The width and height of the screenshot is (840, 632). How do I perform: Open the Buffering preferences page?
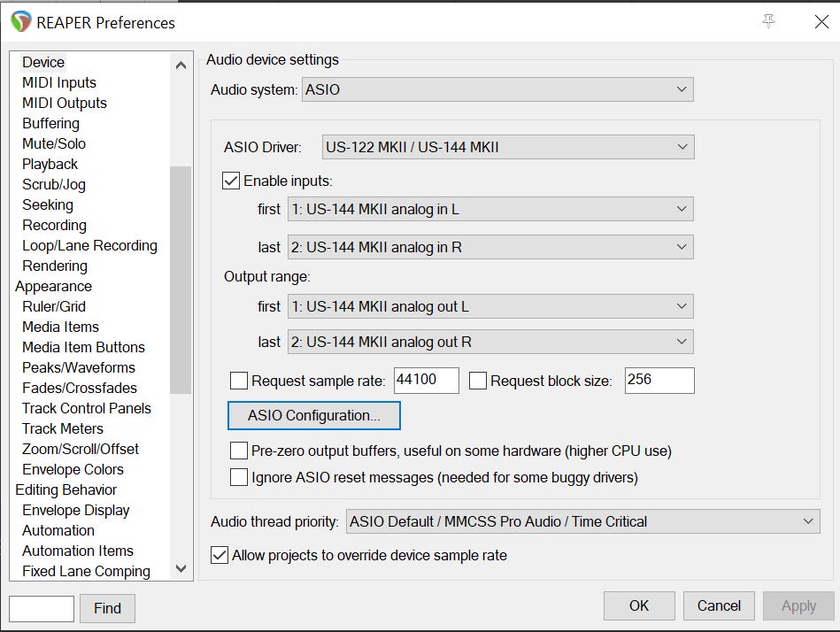coord(50,123)
